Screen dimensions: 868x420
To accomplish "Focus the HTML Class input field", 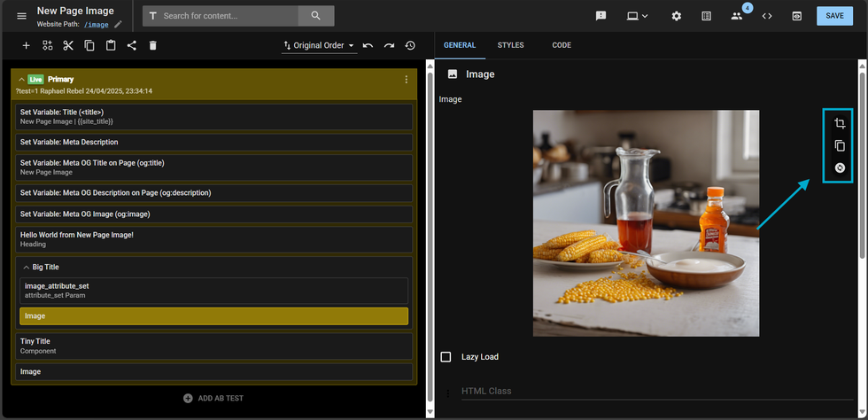I will click(657, 391).
